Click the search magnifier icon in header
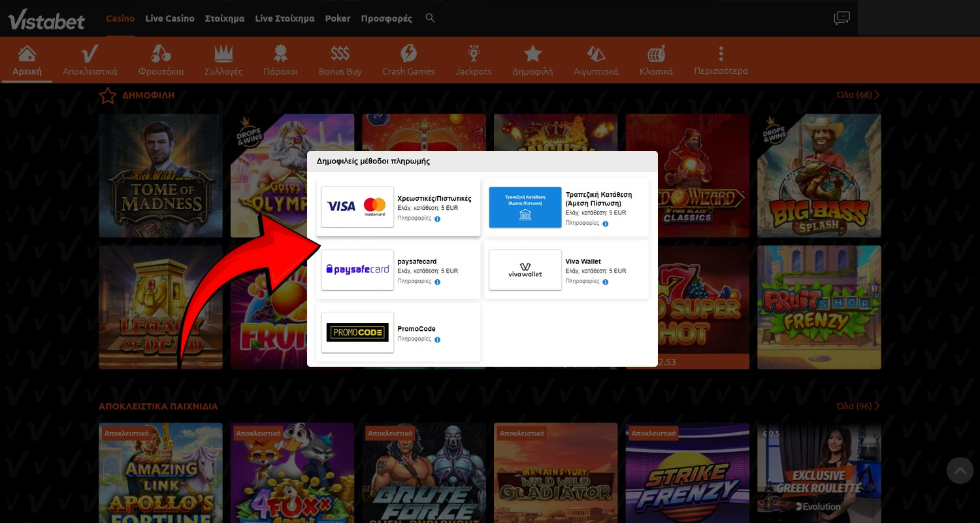 tap(430, 18)
